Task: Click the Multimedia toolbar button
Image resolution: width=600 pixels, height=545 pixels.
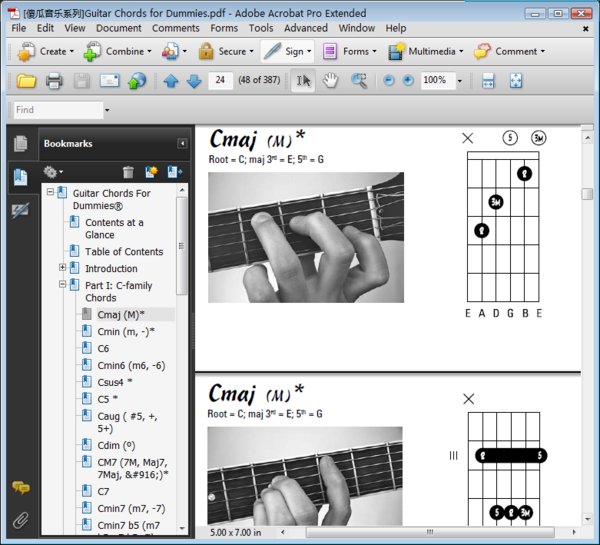Action: coord(425,51)
